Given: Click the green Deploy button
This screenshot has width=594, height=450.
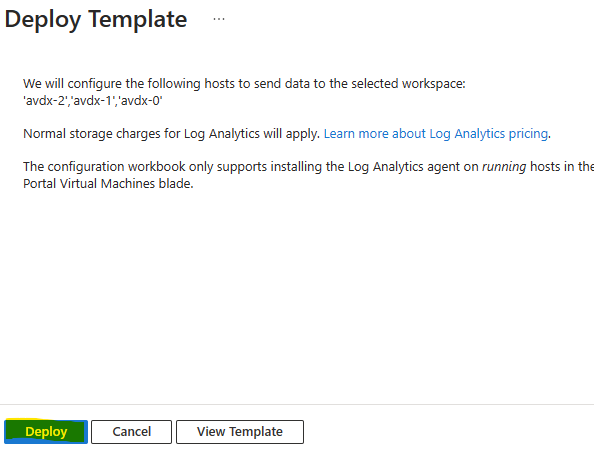Looking at the screenshot, I should click(46, 431).
